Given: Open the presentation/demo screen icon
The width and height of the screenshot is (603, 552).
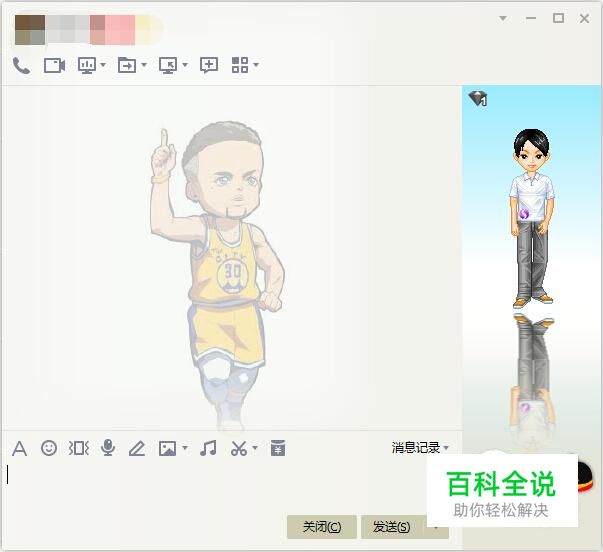Looking at the screenshot, I should [87, 65].
